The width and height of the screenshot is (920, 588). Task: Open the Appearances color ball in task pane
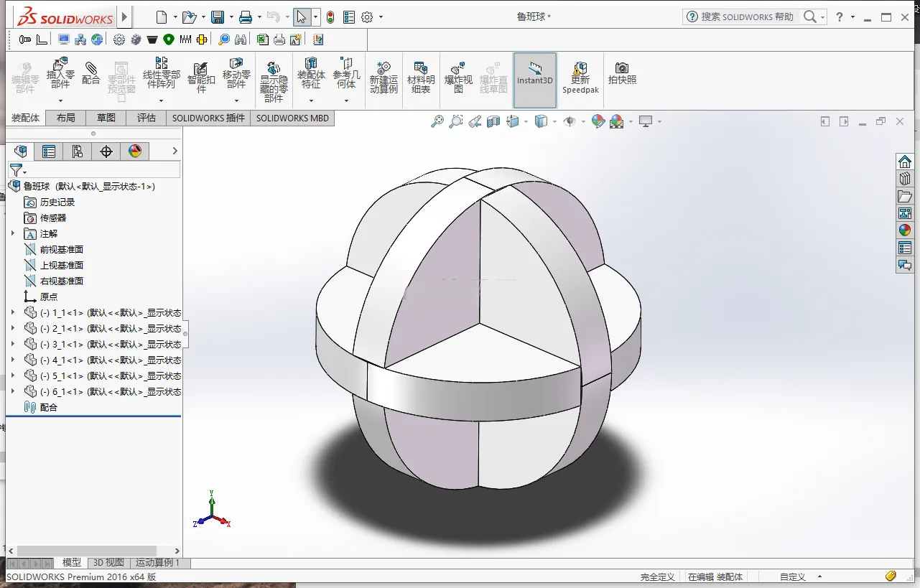point(905,230)
